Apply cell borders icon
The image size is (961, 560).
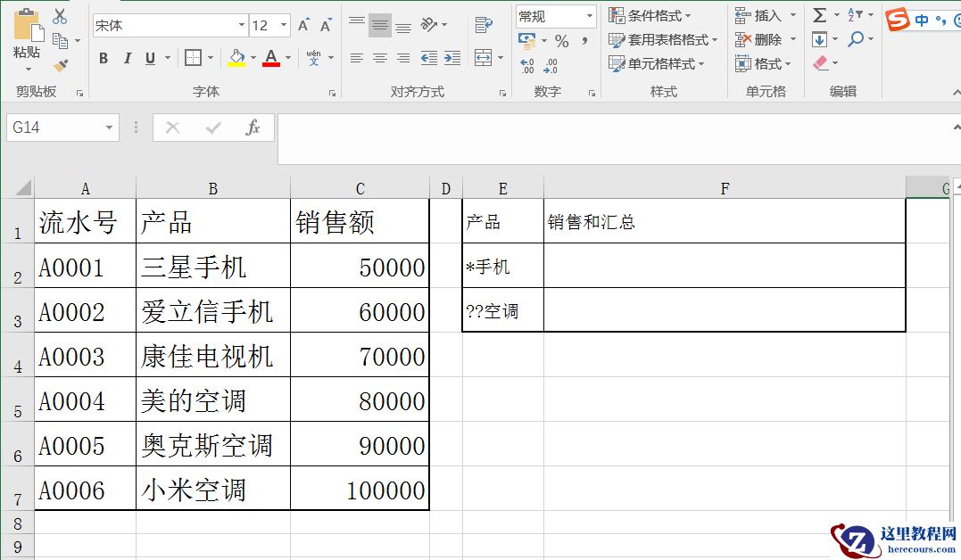(193, 58)
